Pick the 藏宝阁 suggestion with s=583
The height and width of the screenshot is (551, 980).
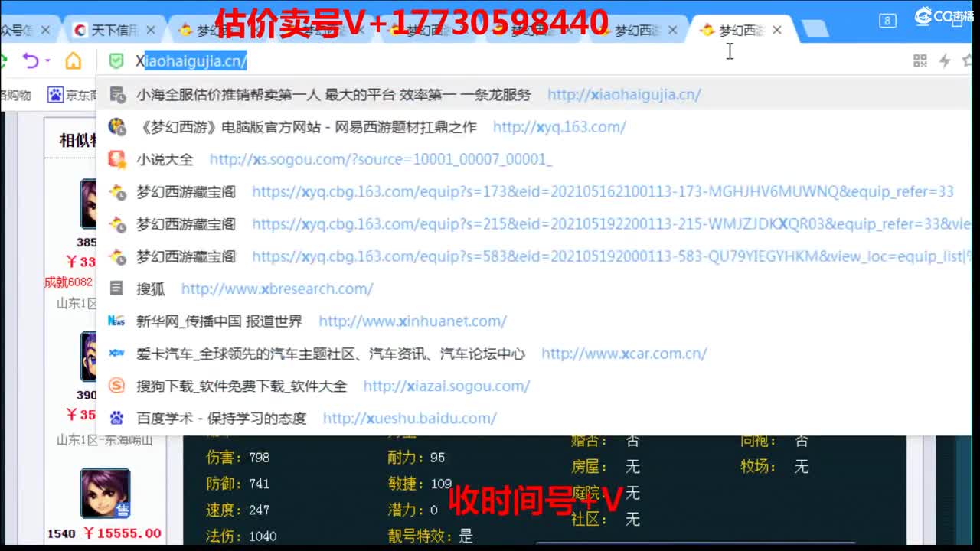534,256
